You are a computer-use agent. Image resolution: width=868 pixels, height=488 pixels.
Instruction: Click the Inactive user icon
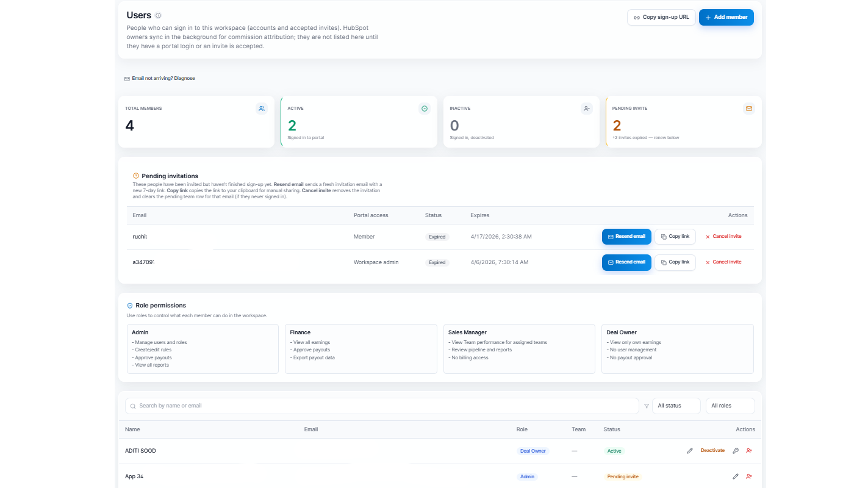pyautogui.click(x=587, y=109)
